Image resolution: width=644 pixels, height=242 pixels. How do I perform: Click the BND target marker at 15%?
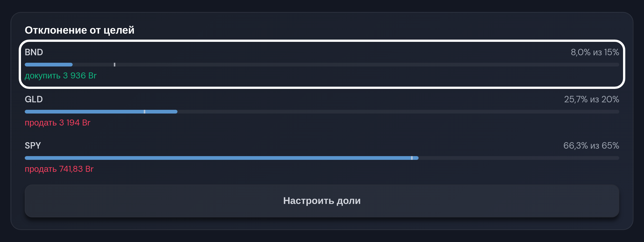115,65
